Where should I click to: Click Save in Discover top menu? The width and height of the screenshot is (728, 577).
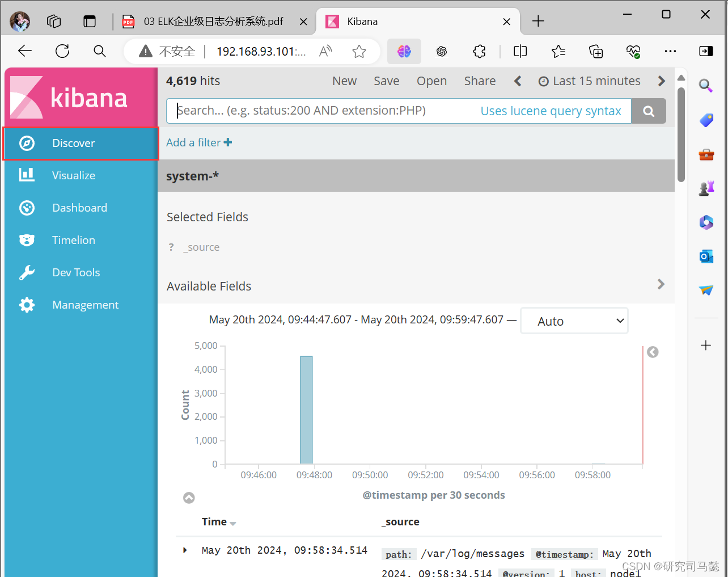tap(386, 81)
